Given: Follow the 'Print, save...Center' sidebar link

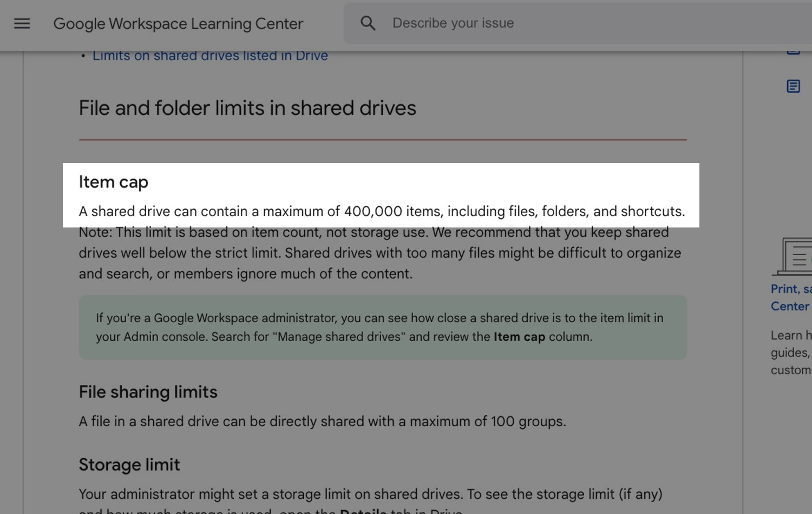Looking at the screenshot, I should (790, 297).
